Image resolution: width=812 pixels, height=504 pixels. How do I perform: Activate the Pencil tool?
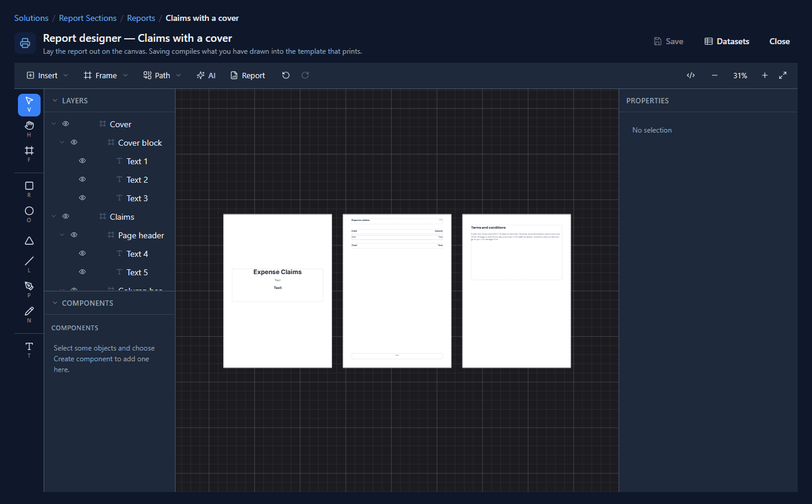click(x=29, y=315)
